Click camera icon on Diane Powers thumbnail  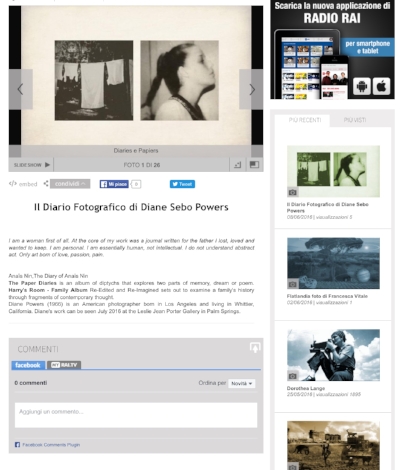click(293, 192)
